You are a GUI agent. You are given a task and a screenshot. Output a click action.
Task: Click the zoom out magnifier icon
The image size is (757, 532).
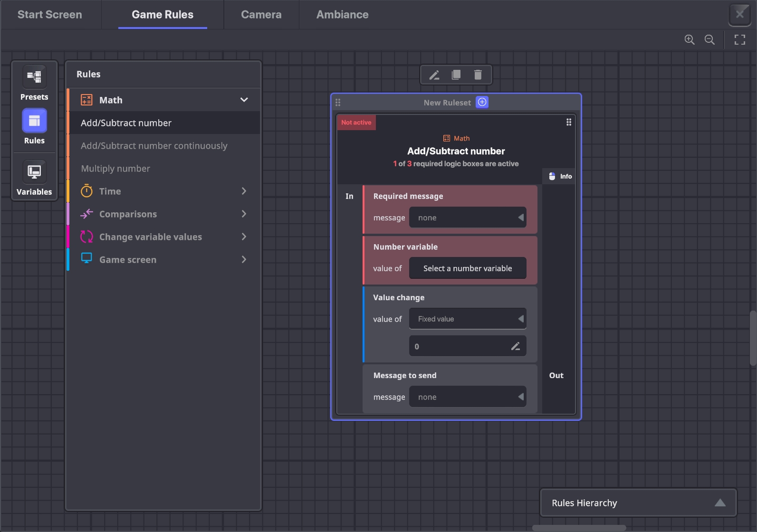pos(709,40)
